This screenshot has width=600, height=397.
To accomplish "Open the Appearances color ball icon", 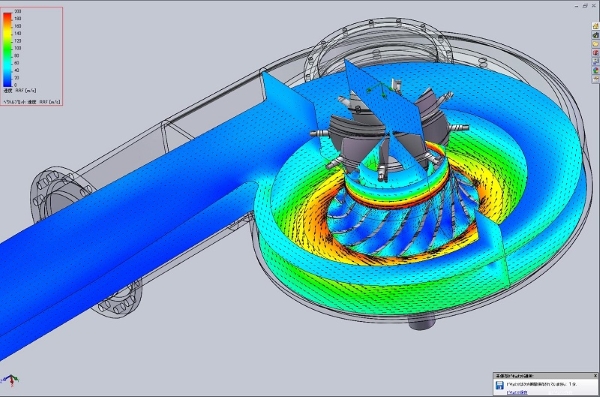I will tap(596, 70).
